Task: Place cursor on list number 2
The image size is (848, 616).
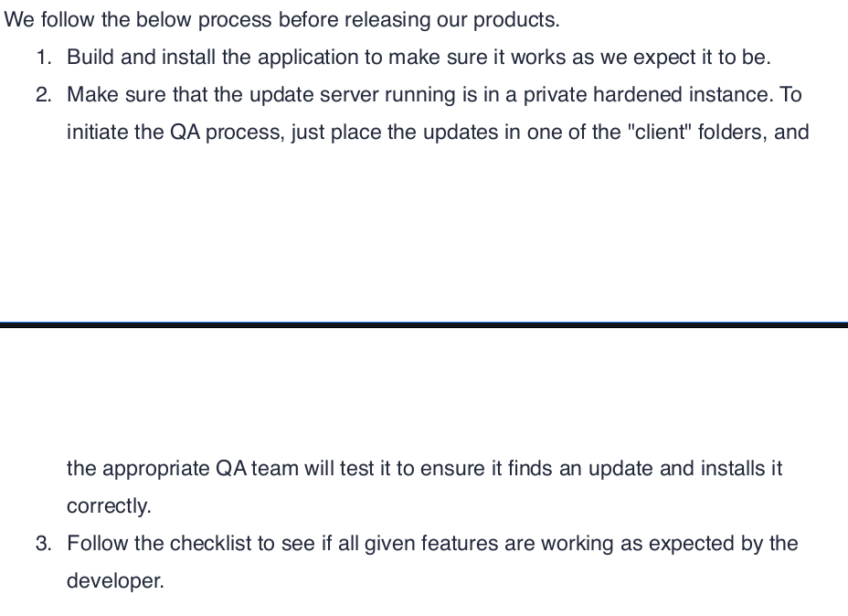Action: (x=44, y=95)
